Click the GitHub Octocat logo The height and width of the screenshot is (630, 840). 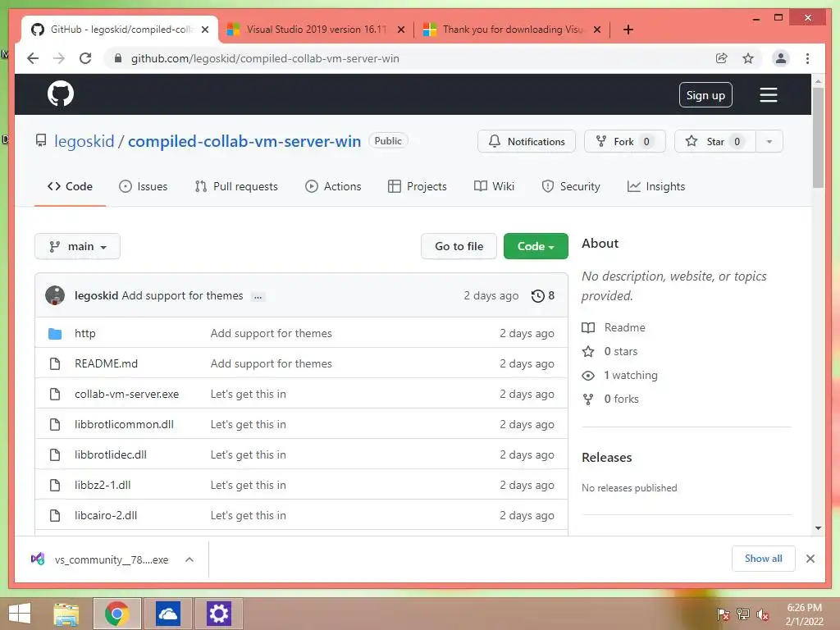[61, 94]
